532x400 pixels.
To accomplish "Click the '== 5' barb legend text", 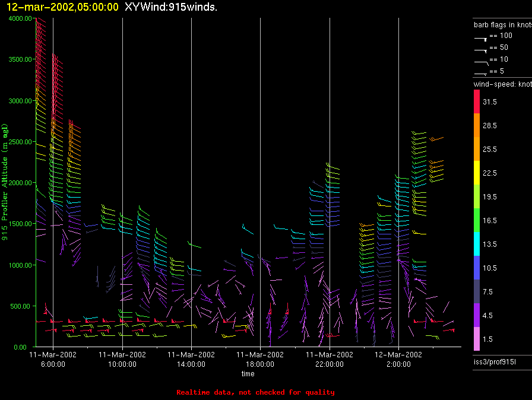I will click(x=497, y=71).
